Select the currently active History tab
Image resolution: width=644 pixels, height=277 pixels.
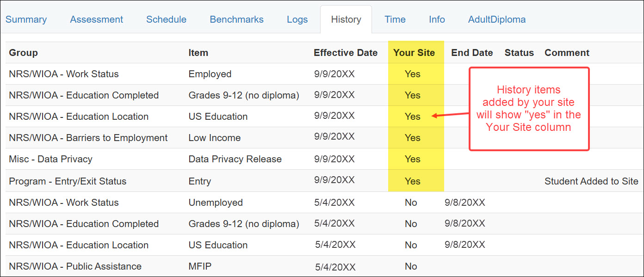click(346, 19)
